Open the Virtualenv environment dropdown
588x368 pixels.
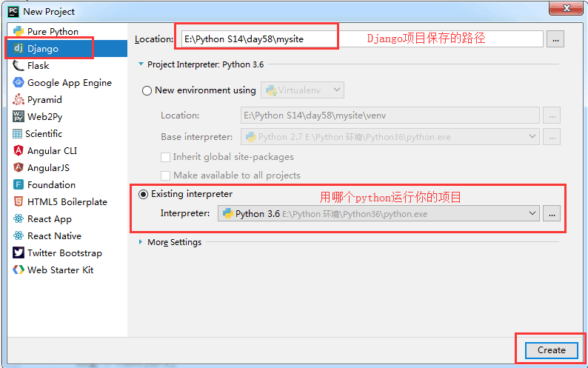[302, 90]
